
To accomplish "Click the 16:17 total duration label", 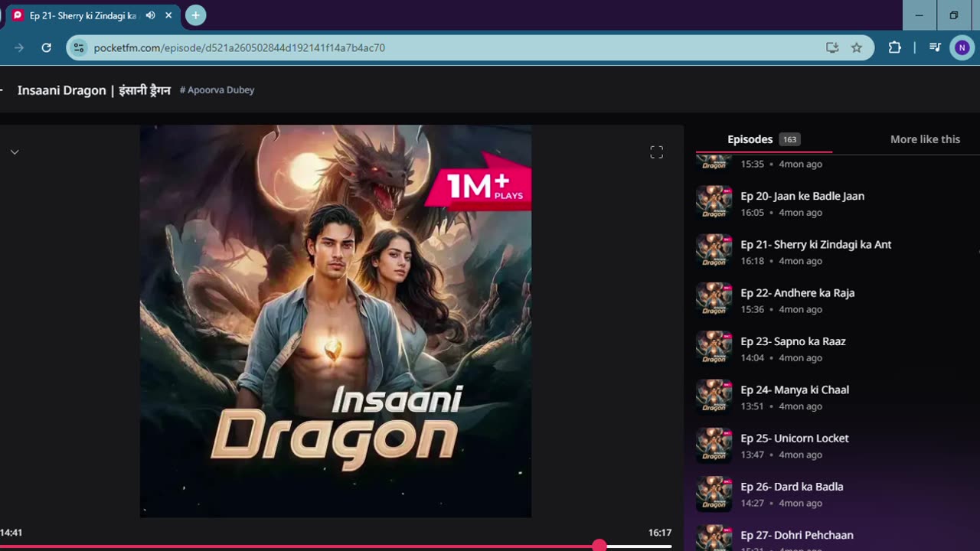I will 659,533.
